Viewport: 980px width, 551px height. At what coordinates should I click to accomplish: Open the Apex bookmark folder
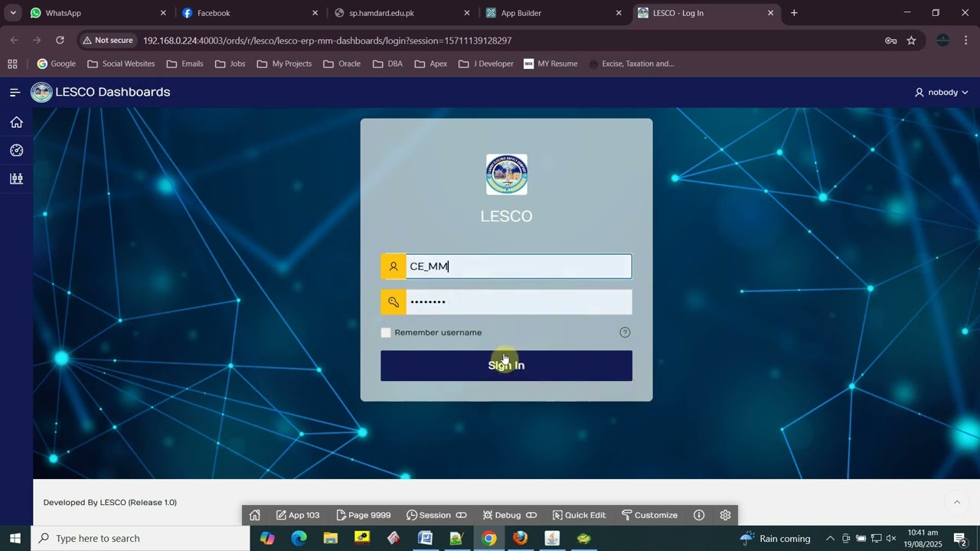tap(431, 64)
